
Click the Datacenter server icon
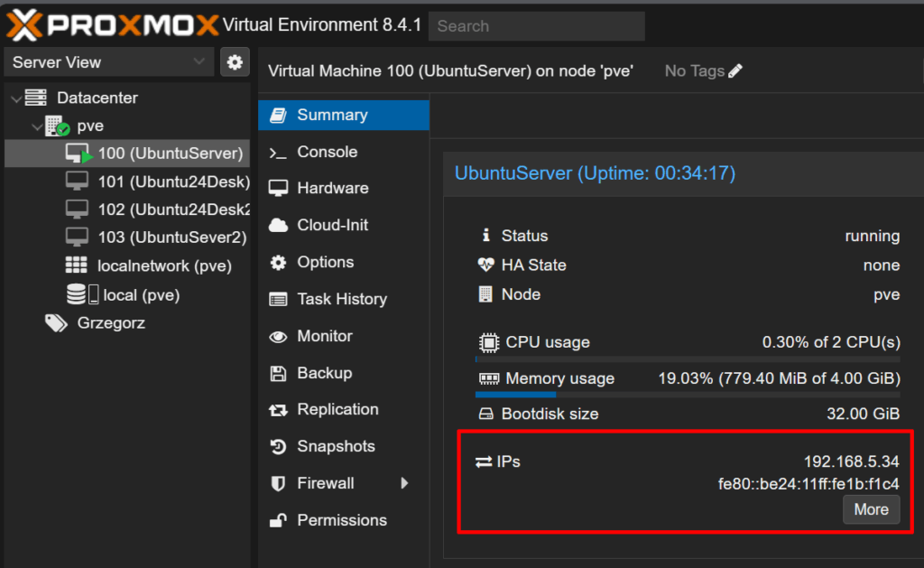[36, 98]
